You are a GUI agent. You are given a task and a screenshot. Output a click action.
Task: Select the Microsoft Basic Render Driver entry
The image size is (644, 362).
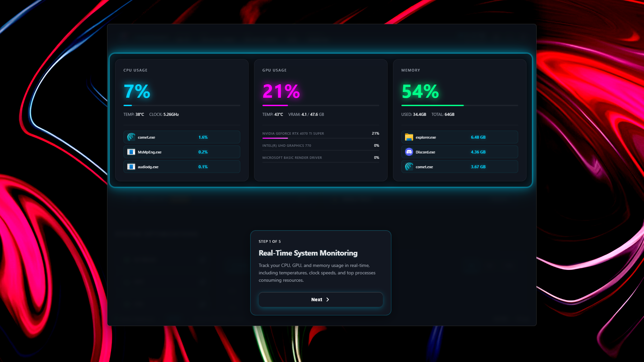pos(320,157)
